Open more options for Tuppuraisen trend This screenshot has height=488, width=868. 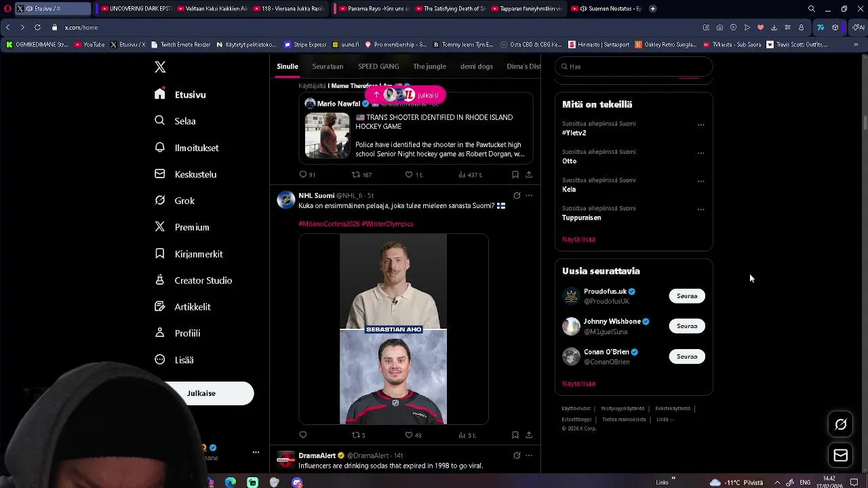point(701,209)
